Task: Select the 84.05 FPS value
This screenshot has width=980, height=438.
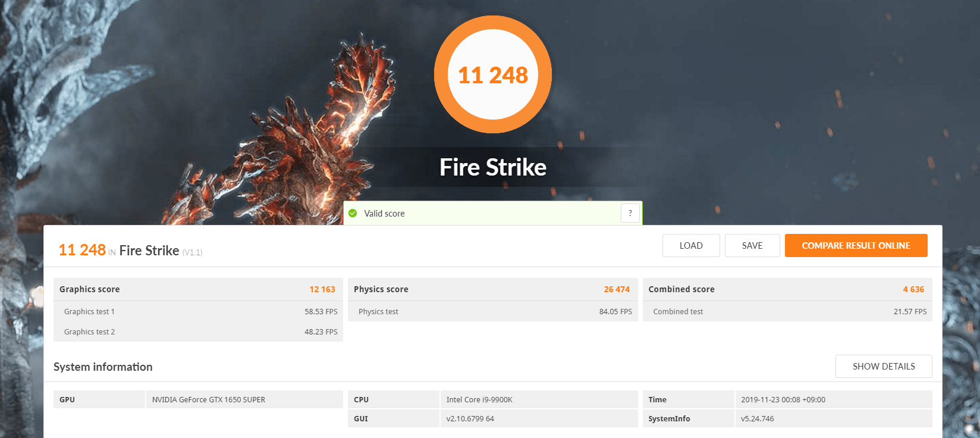Action: (x=615, y=311)
